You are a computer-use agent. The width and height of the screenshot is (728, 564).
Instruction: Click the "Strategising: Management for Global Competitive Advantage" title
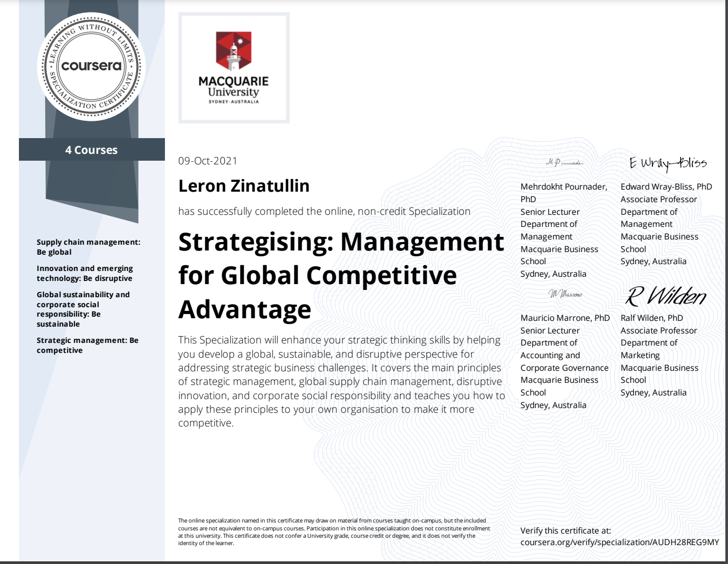(x=340, y=275)
